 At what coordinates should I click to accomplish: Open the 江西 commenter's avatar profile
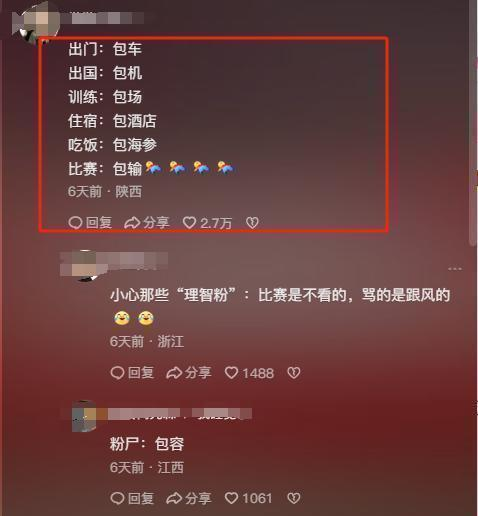(84, 416)
